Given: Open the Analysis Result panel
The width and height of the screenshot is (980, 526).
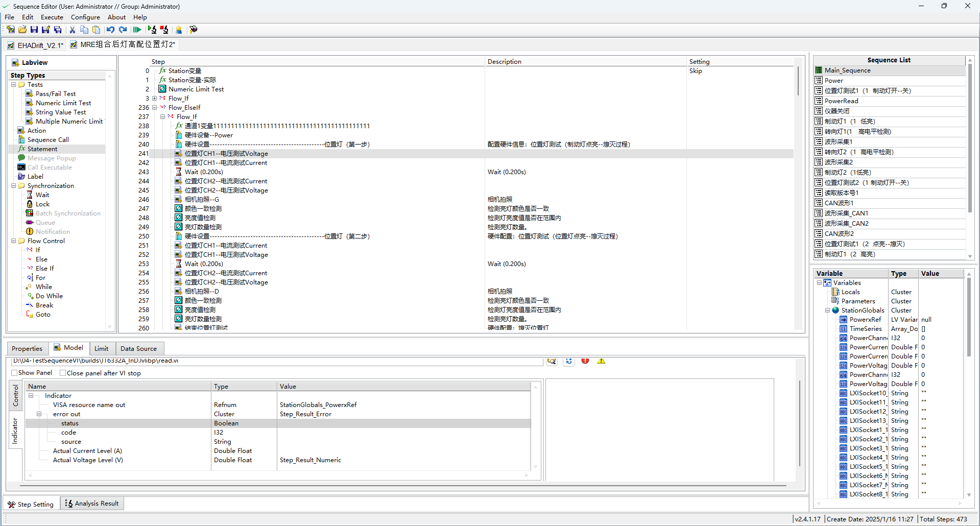Looking at the screenshot, I should pyautogui.click(x=91, y=503).
